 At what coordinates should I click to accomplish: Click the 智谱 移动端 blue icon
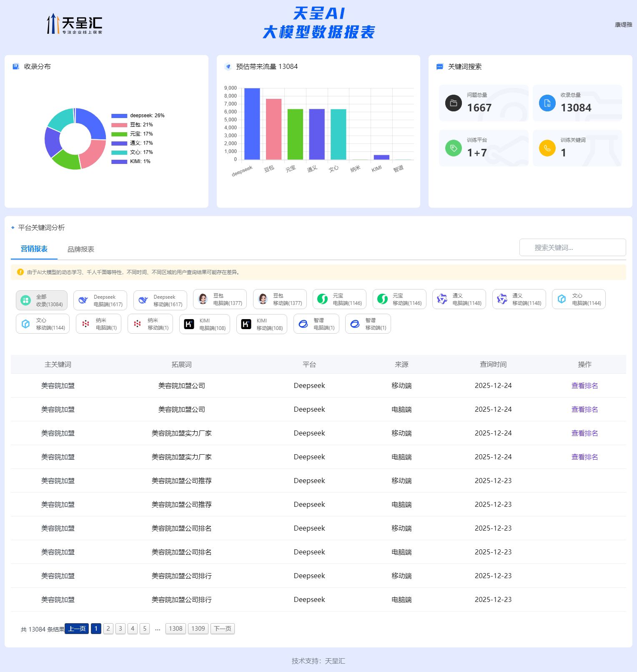coord(355,324)
